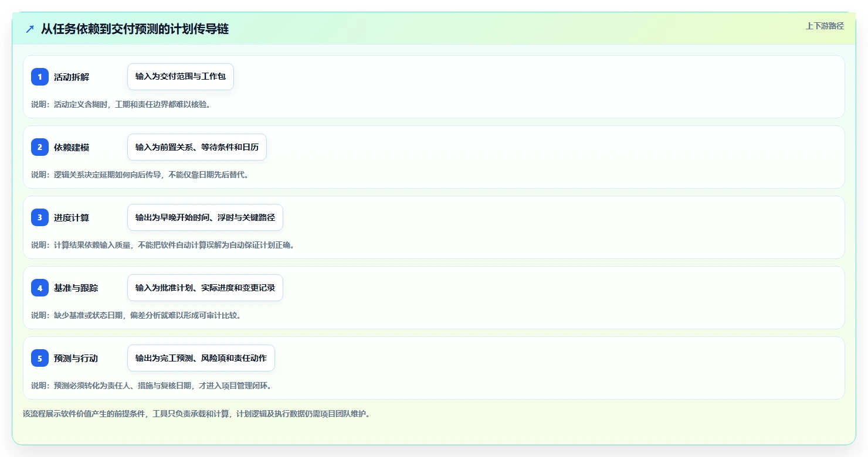
Task: Click the note about 预测必须转化为责任人
Action: point(151,386)
